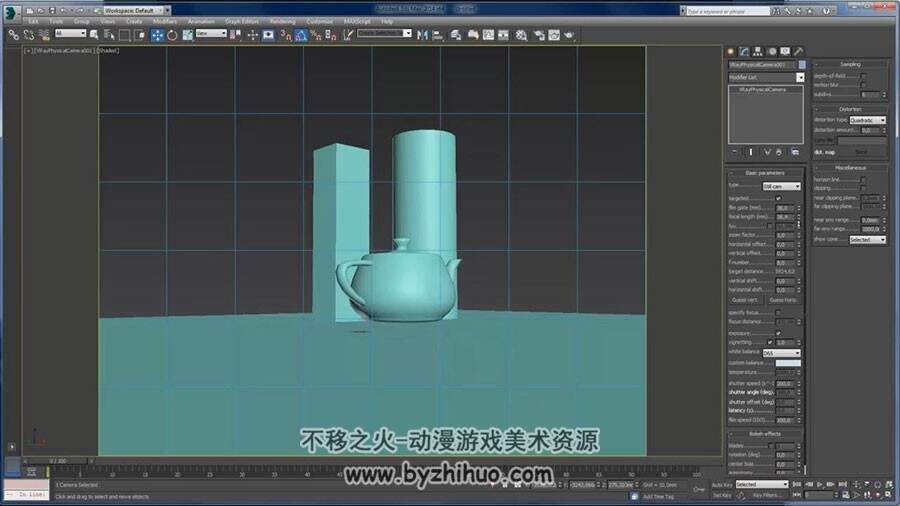Toggle the exposure checkbox

click(x=778, y=333)
